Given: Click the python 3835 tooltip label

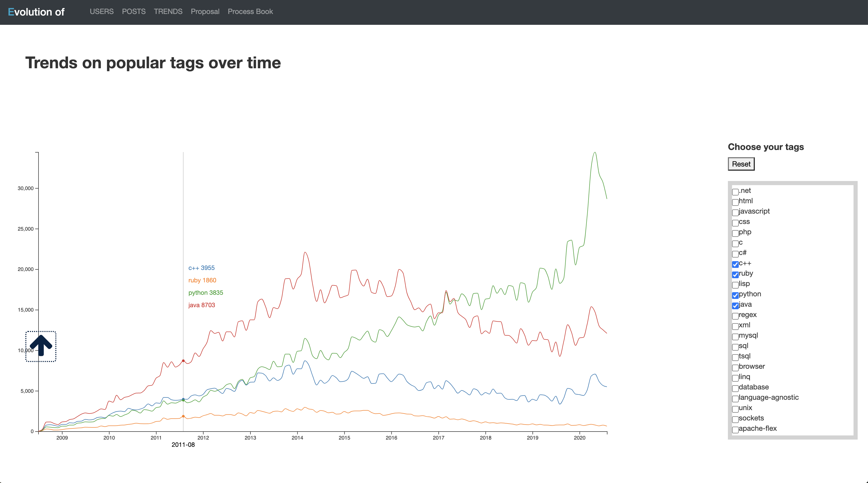Looking at the screenshot, I should [x=205, y=292].
